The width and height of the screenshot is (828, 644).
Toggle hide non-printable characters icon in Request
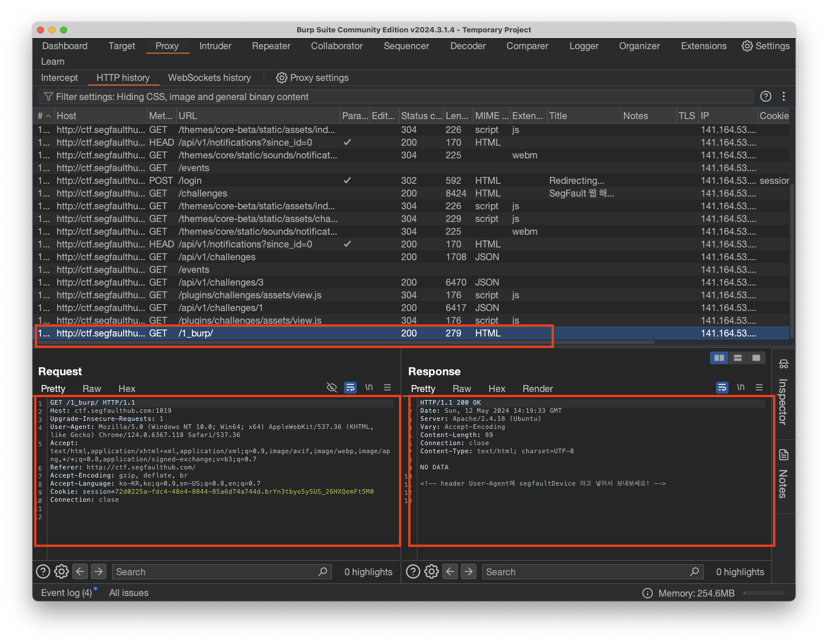click(x=332, y=387)
